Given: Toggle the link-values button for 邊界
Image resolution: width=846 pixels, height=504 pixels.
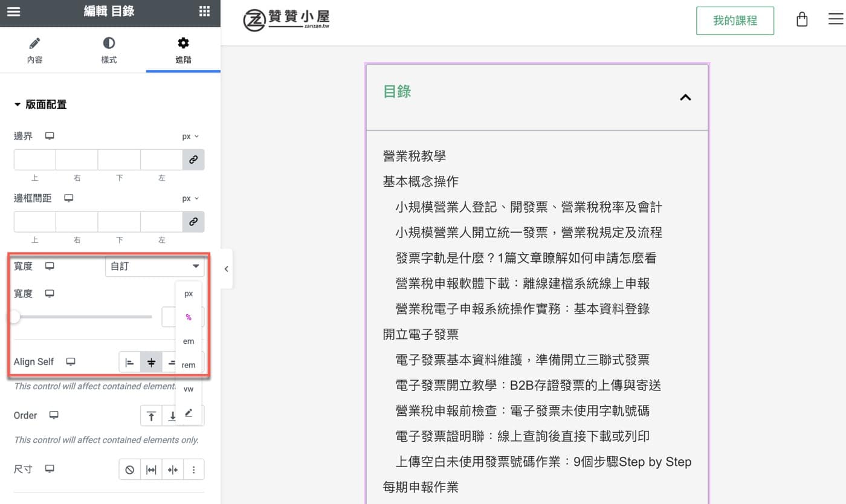Looking at the screenshot, I should pos(193,160).
